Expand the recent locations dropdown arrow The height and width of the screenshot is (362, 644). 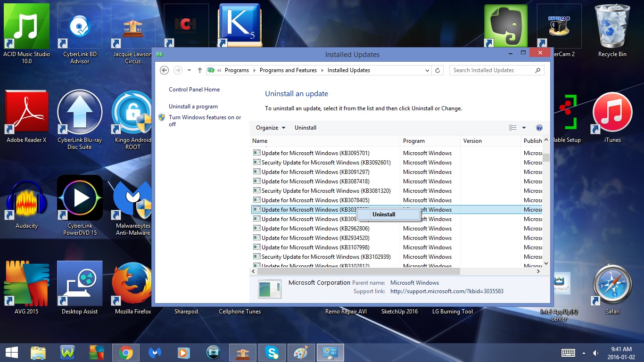189,70
